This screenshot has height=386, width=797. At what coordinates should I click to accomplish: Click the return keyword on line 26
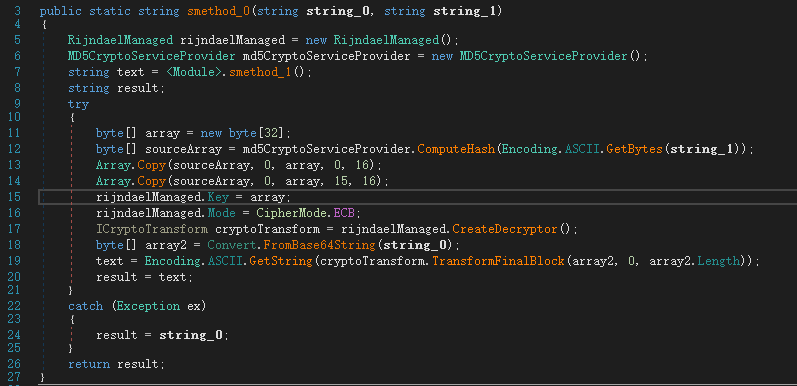pos(88,364)
